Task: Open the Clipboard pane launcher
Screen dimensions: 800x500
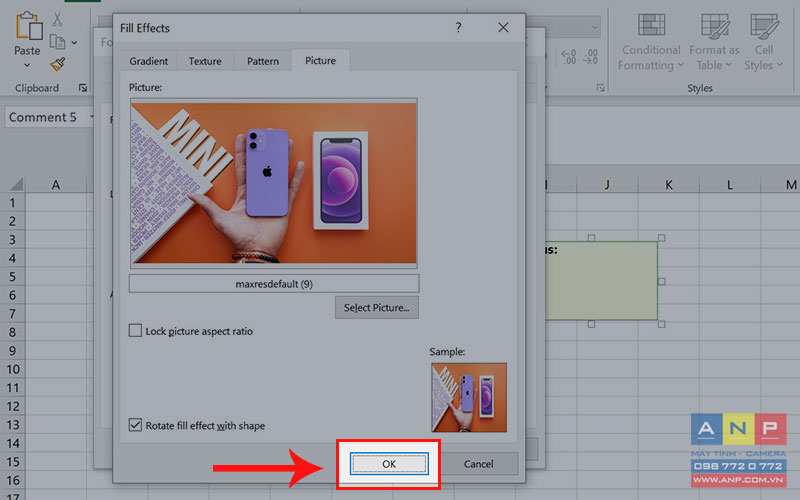Action: (x=83, y=88)
